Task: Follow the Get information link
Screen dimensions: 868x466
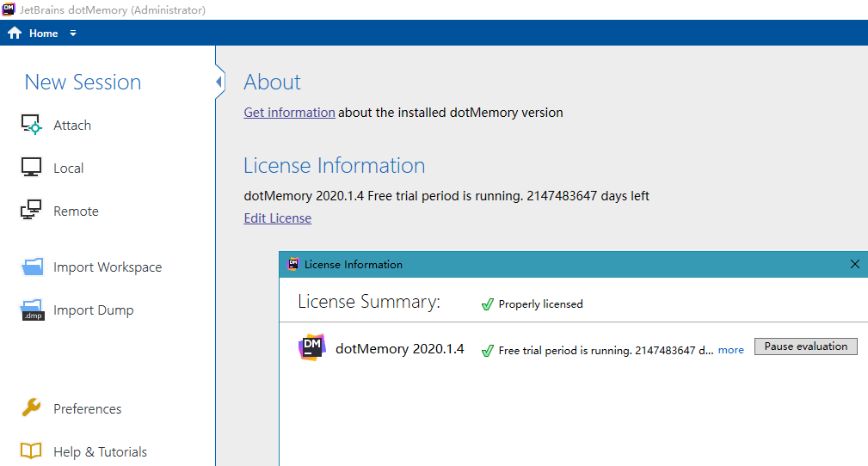Action: point(289,113)
